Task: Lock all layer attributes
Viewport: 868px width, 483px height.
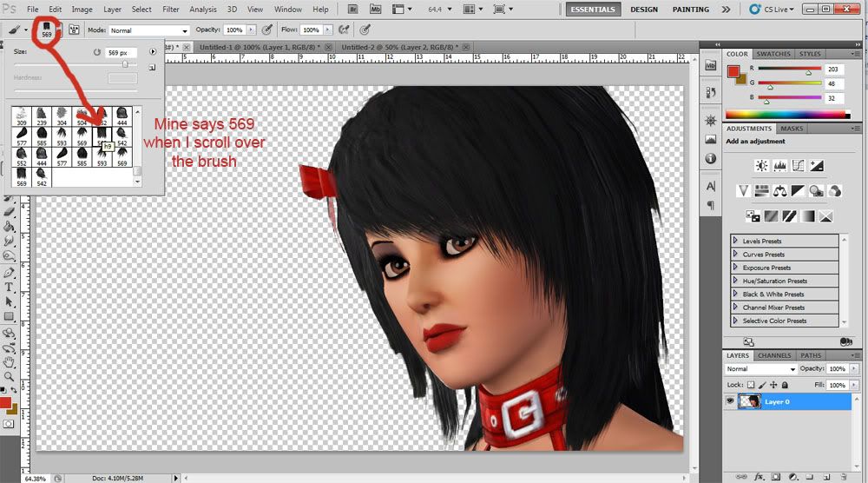Action: 785,385
